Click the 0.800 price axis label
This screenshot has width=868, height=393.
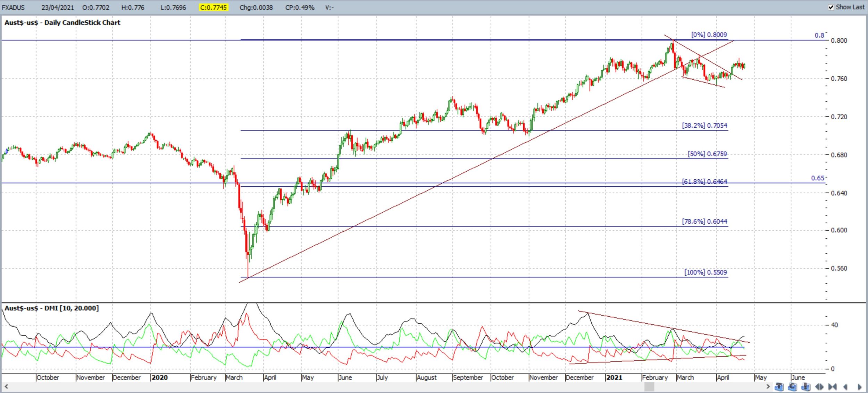coord(839,40)
